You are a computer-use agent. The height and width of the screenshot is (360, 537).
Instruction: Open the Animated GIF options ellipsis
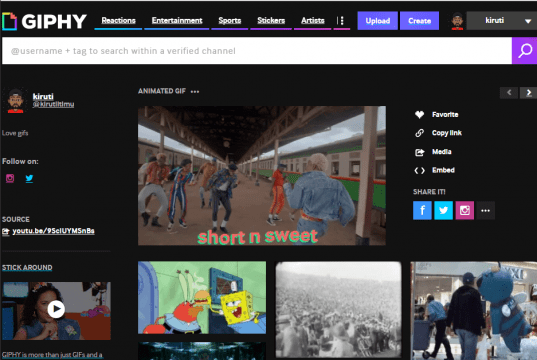(195, 91)
